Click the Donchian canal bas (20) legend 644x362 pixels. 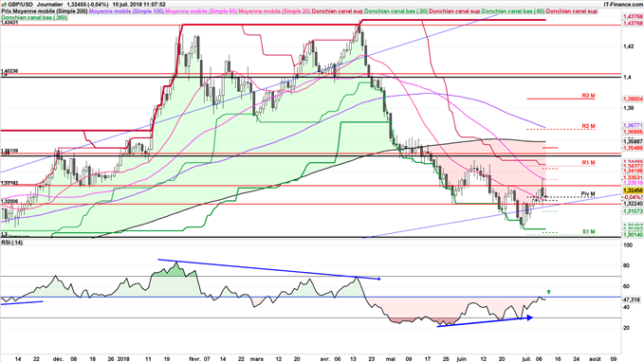pyautogui.click(x=396, y=11)
